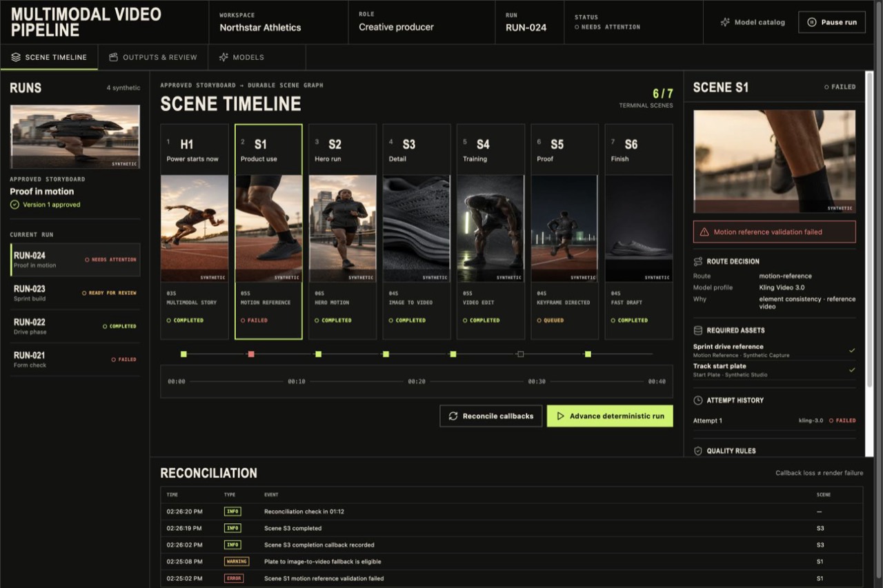Viewport: 883px width, 588px height.
Task: Select the S2 Hero run scene card
Action: pyautogui.click(x=343, y=232)
